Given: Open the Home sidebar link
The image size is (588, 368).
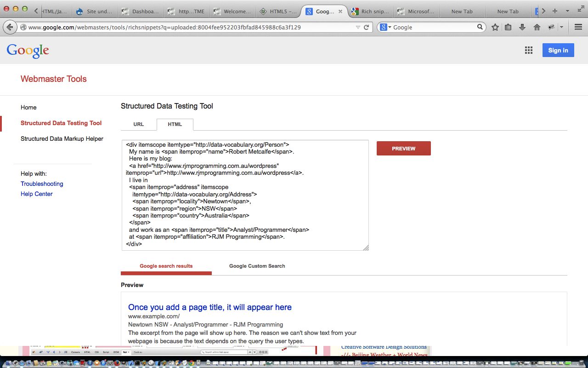Looking at the screenshot, I should [x=28, y=107].
